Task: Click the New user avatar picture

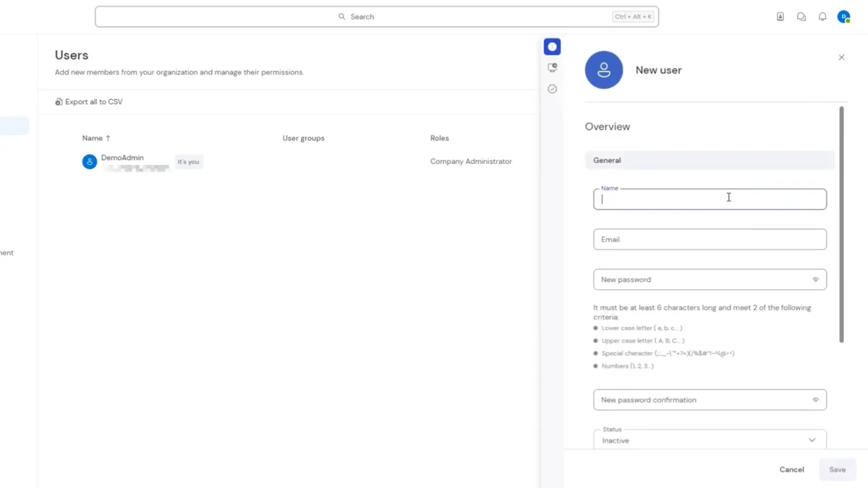Action: pyautogui.click(x=604, y=70)
